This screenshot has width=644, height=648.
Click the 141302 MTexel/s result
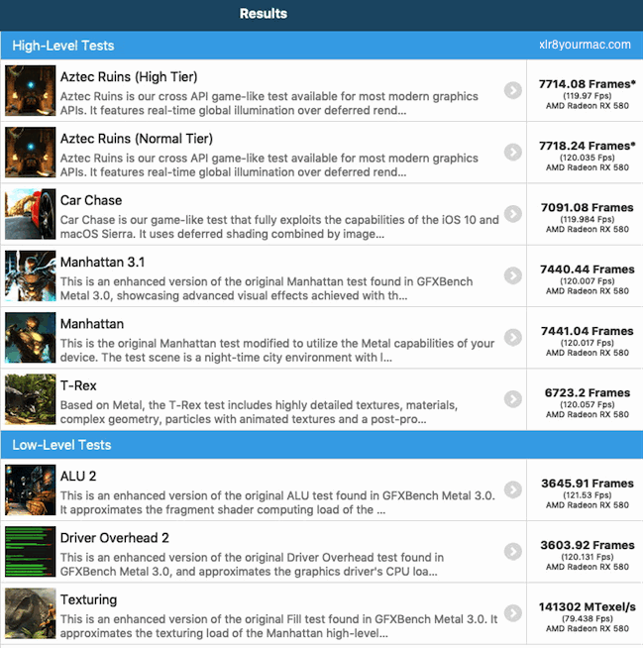[587, 606]
